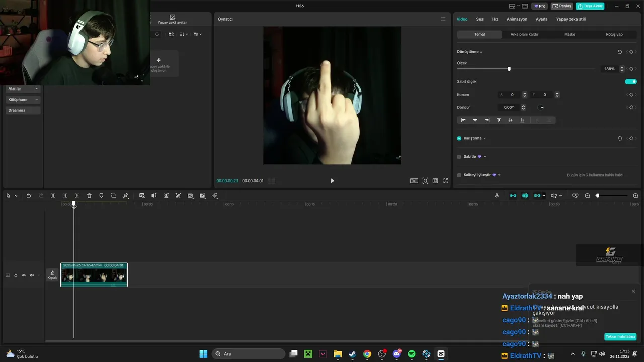The width and height of the screenshot is (644, 362).
Task: Open Chrome from the taskbar
Action: [367, 354]
